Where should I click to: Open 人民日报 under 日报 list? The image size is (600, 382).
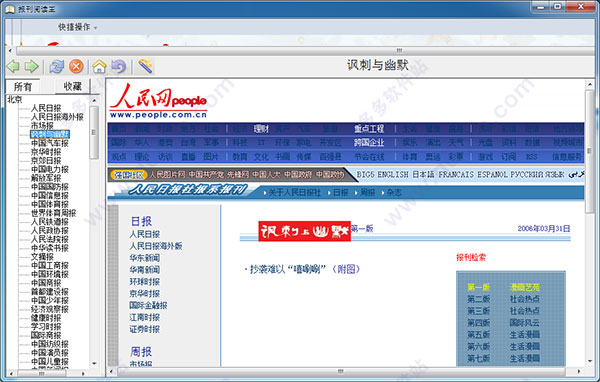pos(145,234)
